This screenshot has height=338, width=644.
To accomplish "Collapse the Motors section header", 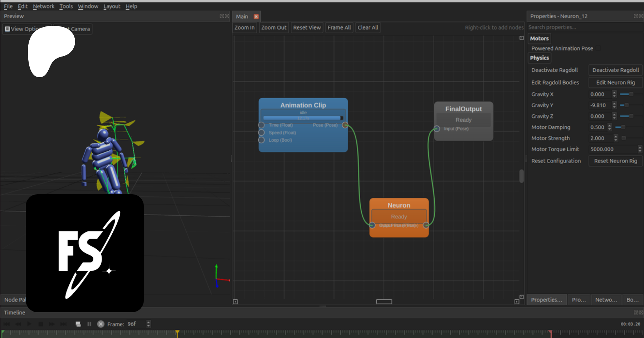I will tap(539, 38).
